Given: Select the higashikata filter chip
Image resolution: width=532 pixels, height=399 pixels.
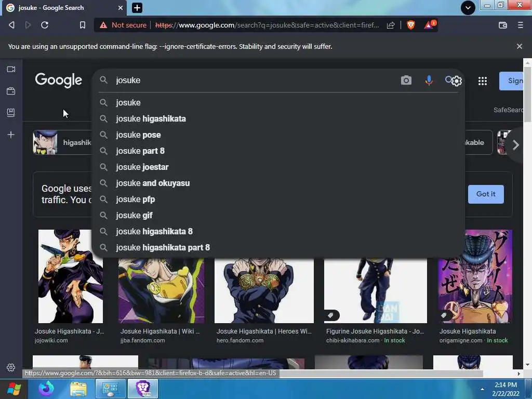Looking at the screenshot, I should click(x=62, y=142).
